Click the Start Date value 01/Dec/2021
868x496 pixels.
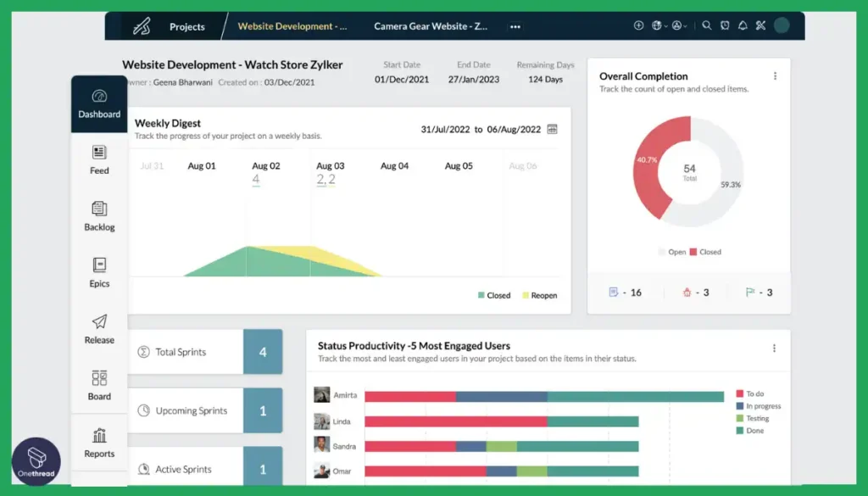pyautogui.click(x=401, y=79)
